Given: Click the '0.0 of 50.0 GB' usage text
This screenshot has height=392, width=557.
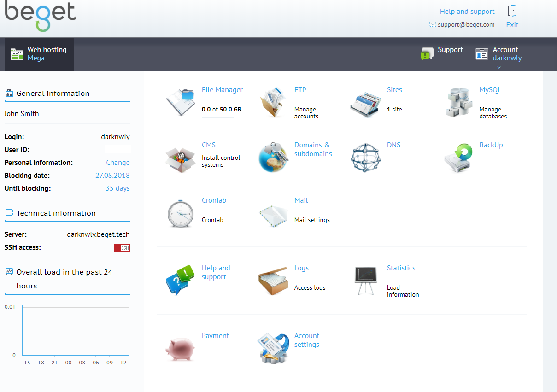Looking at the screenshot, I should point(222,110).
